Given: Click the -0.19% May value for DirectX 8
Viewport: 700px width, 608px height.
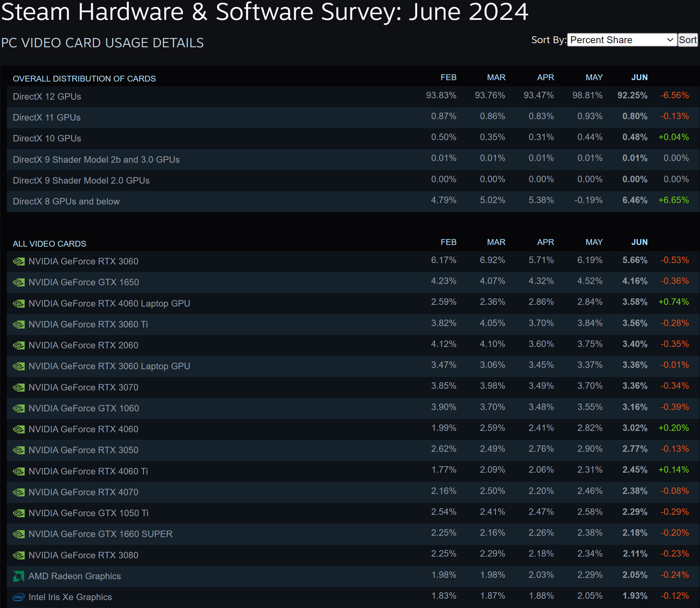Looking at the screenshot, I should point(588,200).
